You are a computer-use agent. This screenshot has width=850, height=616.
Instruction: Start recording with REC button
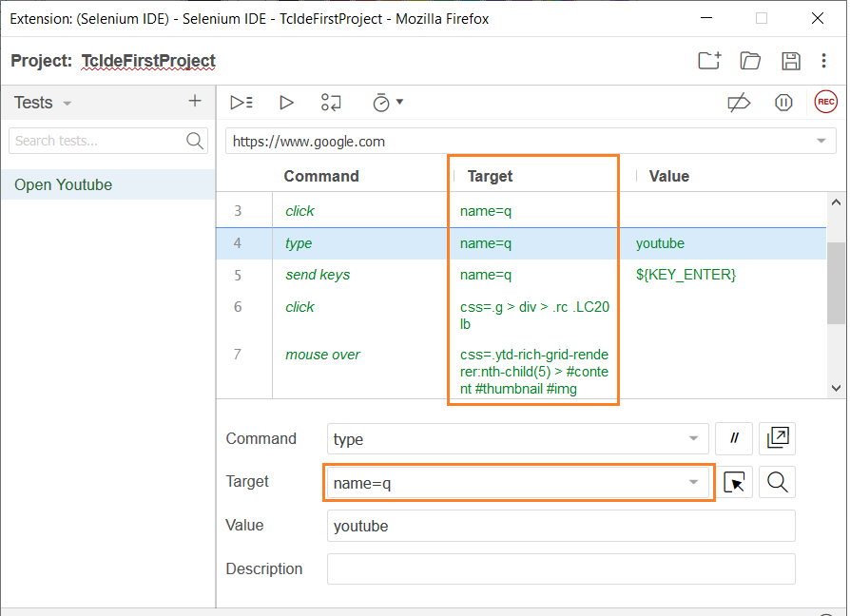(825, 102)
